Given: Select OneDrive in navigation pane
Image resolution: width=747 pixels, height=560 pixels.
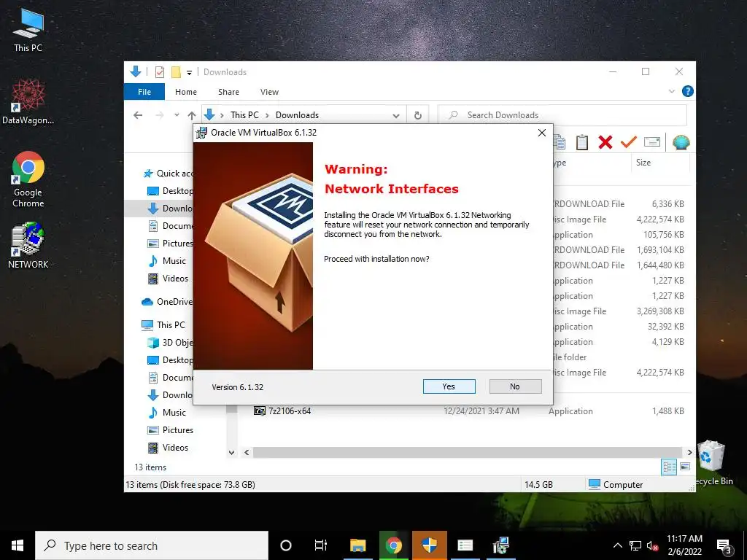Looking at the screenshot, I should click(x=167, y=302).
